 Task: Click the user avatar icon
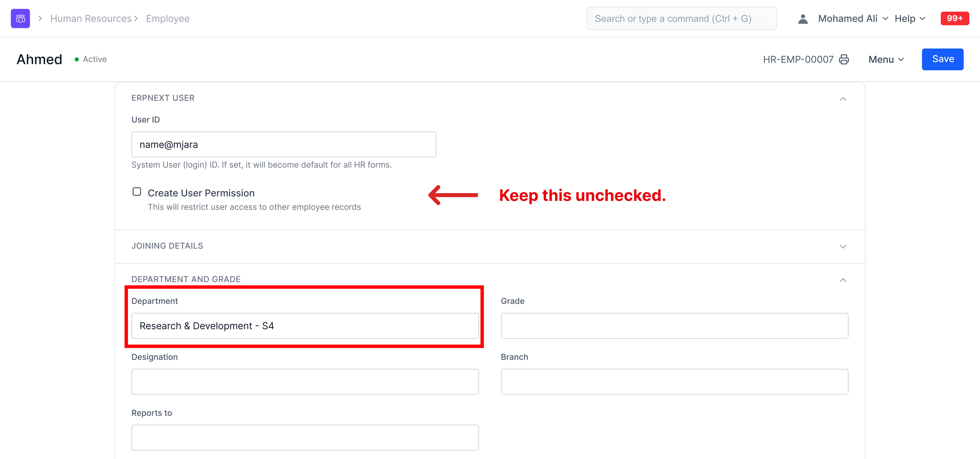coord(803,19)
